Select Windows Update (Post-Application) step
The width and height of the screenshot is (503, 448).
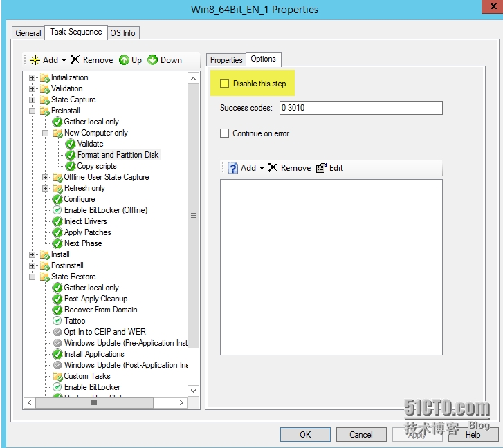pyautogui.click(x=126, y=365)
